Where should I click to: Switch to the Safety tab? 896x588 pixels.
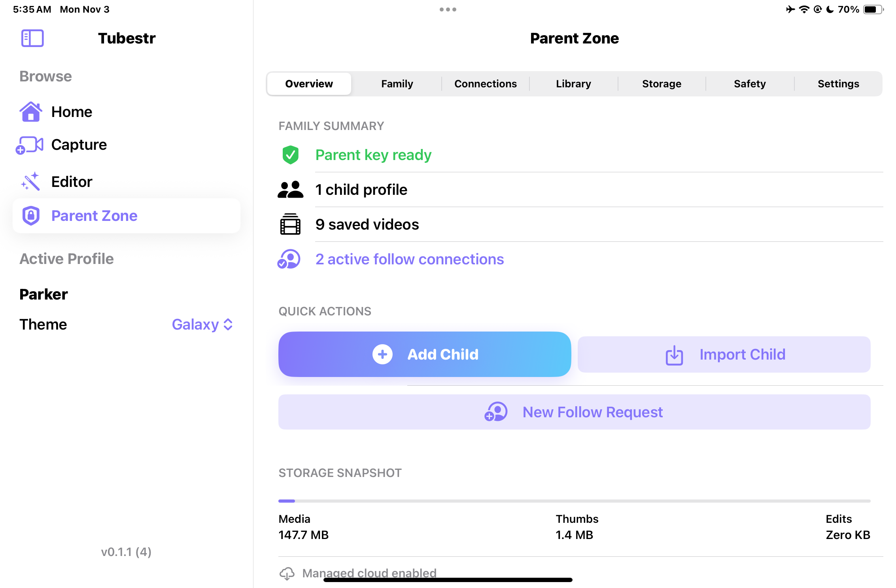click(x=749, y=83)
